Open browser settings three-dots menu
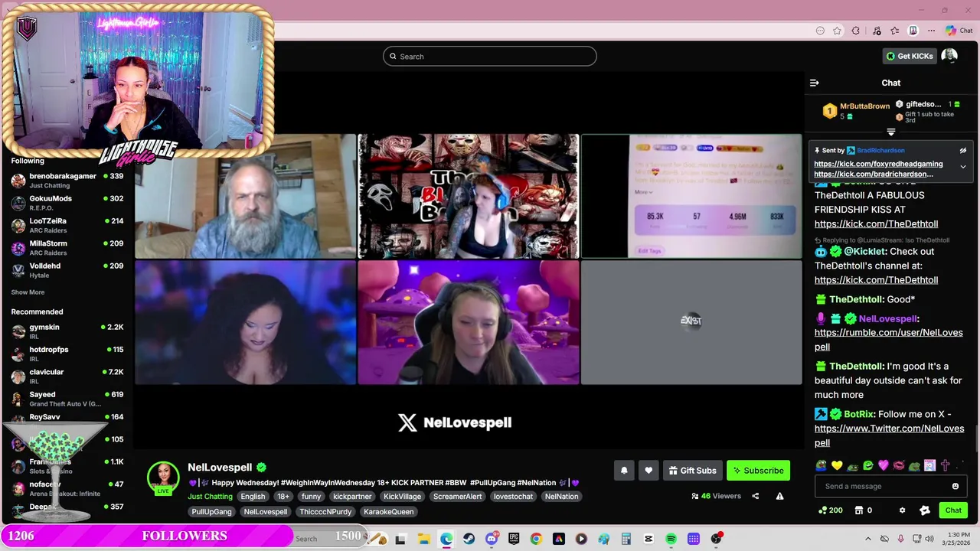This screenshot has width=980, height=551. point(931,31)
